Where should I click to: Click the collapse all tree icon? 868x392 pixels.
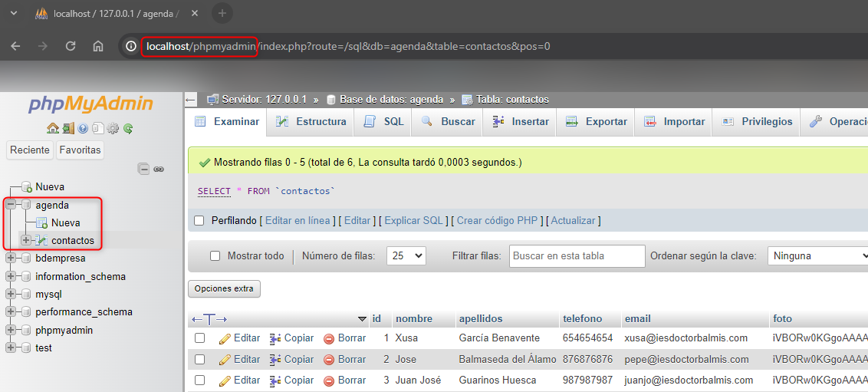(143, 169)
